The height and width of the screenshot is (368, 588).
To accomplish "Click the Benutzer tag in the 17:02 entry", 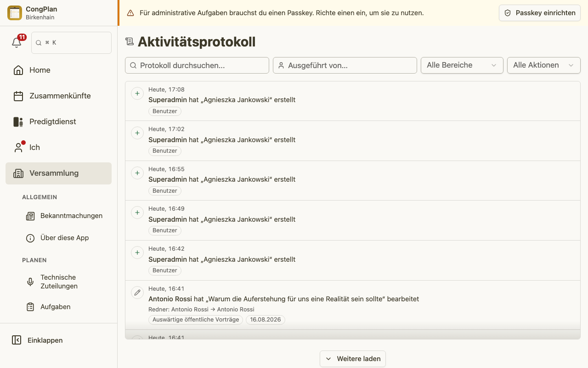I will 165,151.
